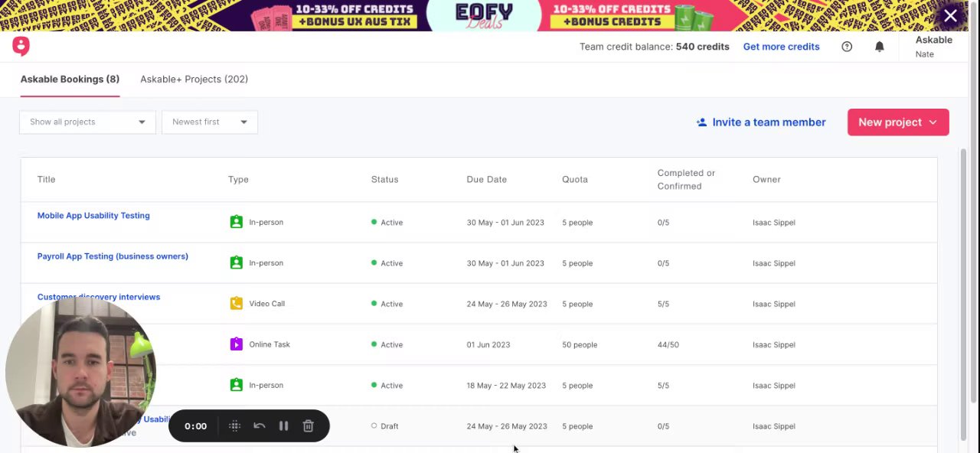
Task: Click the Completed or Confirmed column header
Action: point(686,179)
